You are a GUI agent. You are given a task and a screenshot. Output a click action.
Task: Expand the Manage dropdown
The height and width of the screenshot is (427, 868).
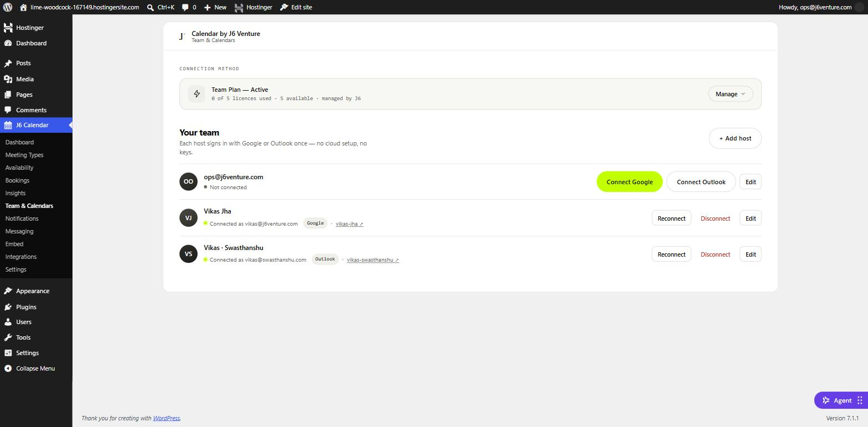point(730,94)
